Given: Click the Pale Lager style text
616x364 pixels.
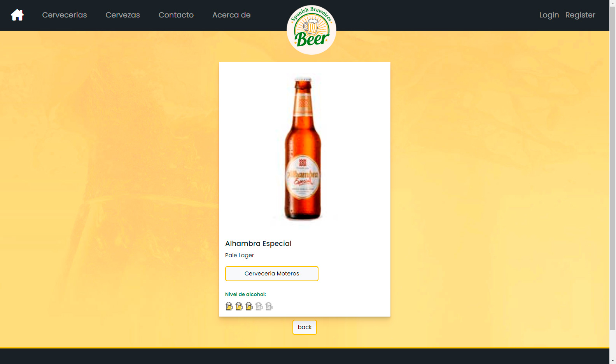Looking at the screenshot, I should pyautogui.click(x=240, y=255).
